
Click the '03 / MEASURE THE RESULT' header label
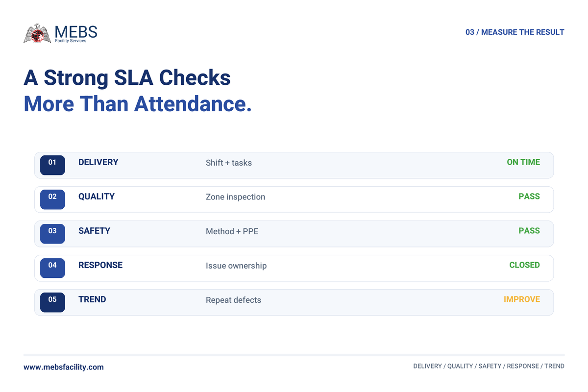click(515, 32)
